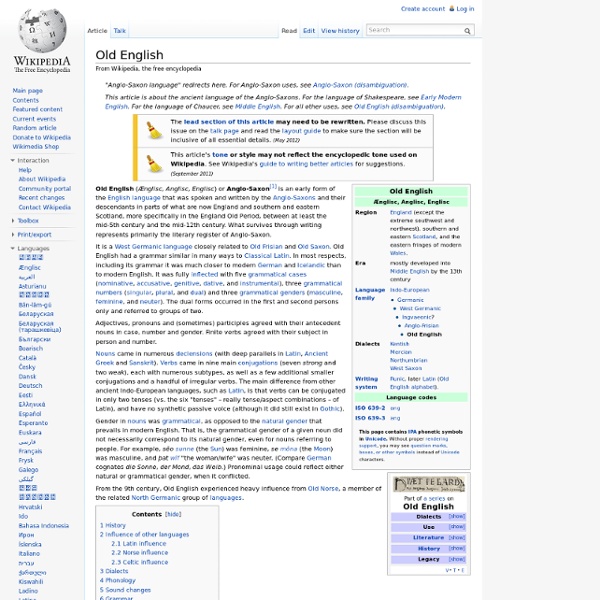600x600 pixels.
Task: Open Featured content link
Action: [x=38, y=109]
